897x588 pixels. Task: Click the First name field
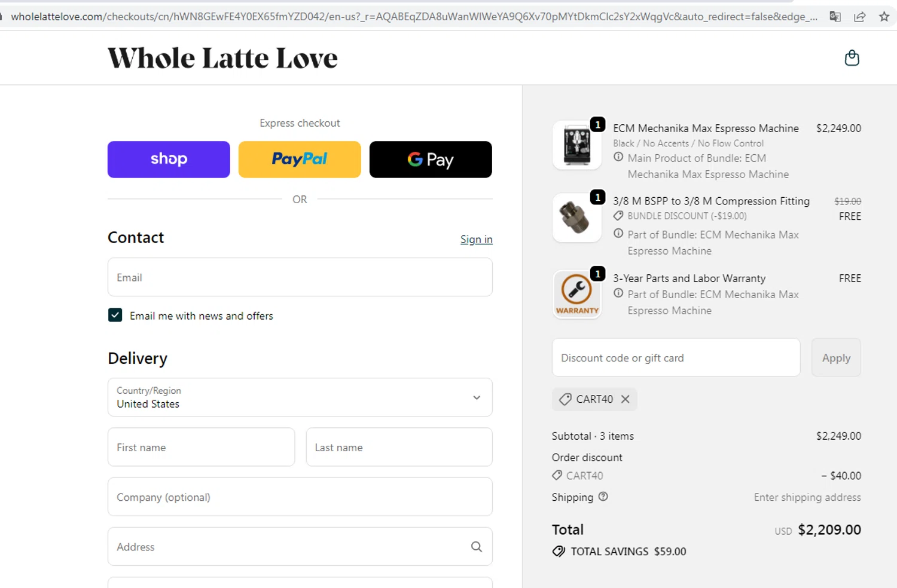click(x=202, y=447)
